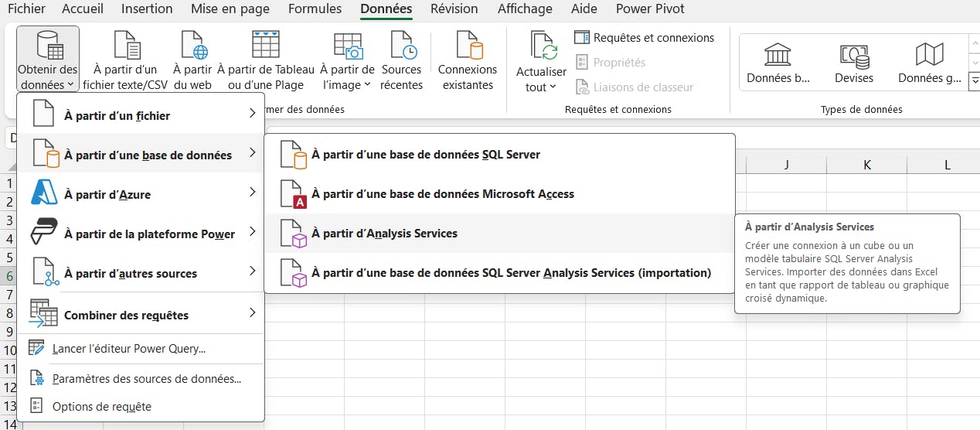Click the Options de requête document icon
This screenshot has height=430, width=980.
click(36, 406)
